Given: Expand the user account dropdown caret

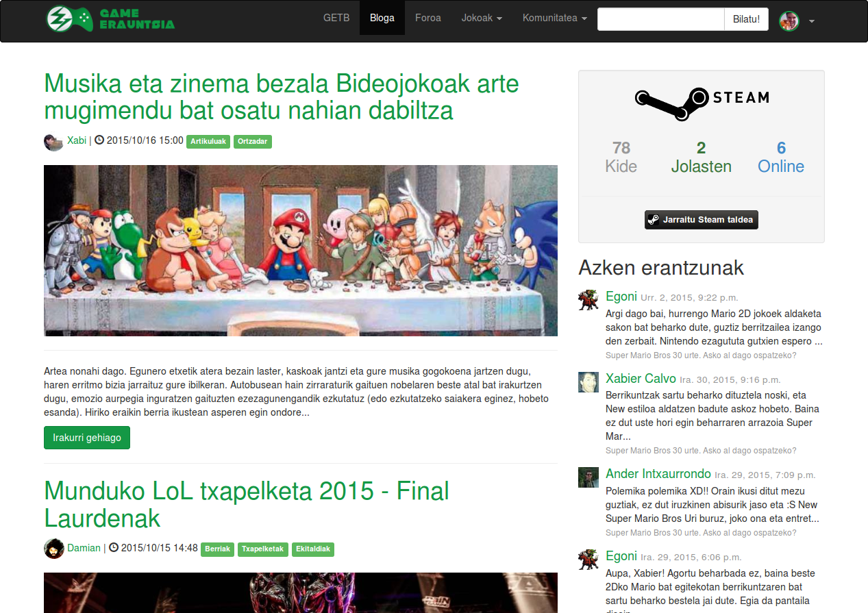Looking at the screenshot, I should 811,21.
